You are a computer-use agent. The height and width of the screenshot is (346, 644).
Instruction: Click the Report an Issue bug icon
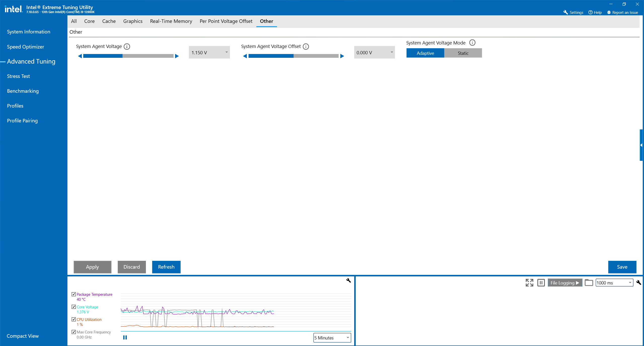pyautogui.click(x=609, y=12)
